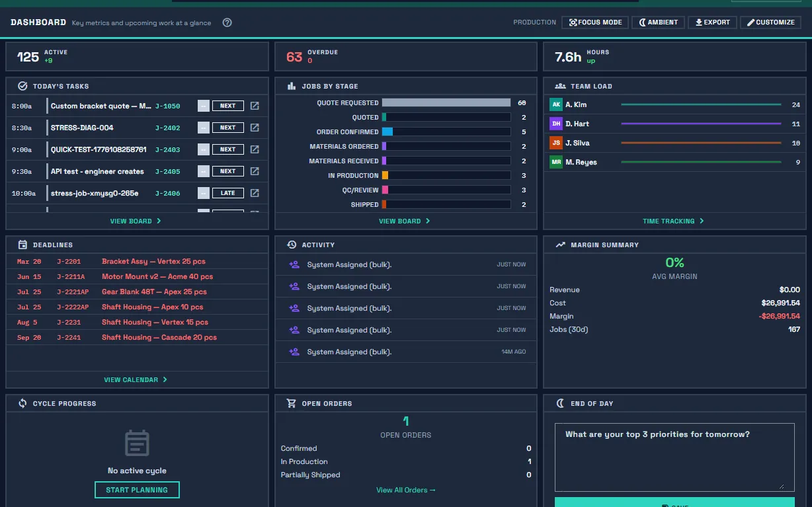The width and height of the screenshot is (812, 507).
Task: Open stress-job-xmysg0-265e via external link icon
Action: [255, 193]
